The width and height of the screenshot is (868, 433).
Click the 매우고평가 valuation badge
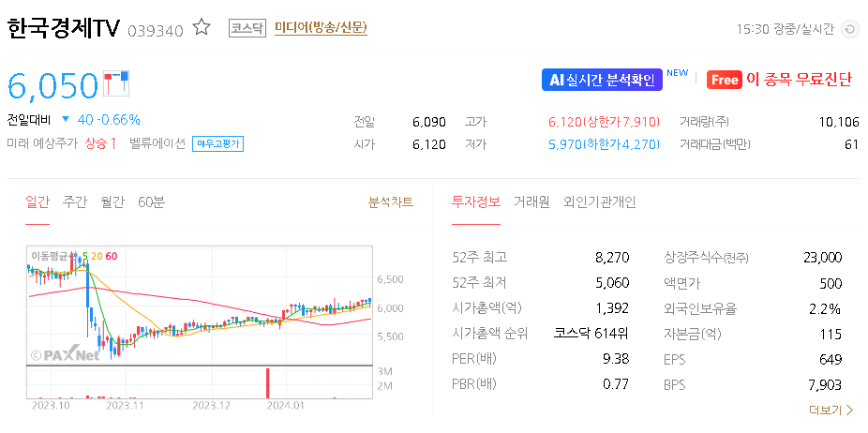pos(218,144)
